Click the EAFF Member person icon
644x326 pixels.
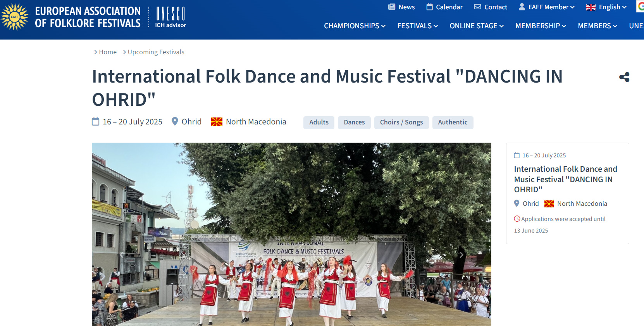pos(522,7)
